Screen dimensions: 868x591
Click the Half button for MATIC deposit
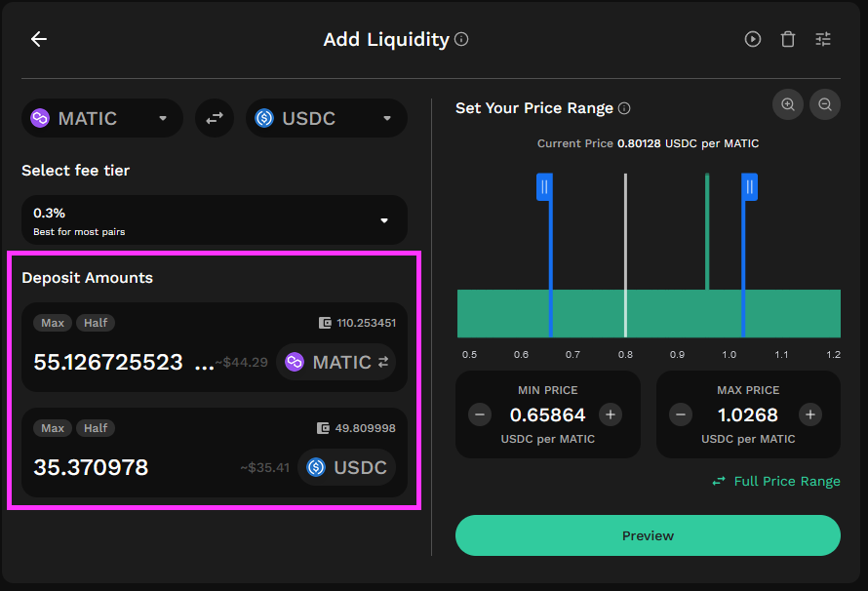point(96,323)
